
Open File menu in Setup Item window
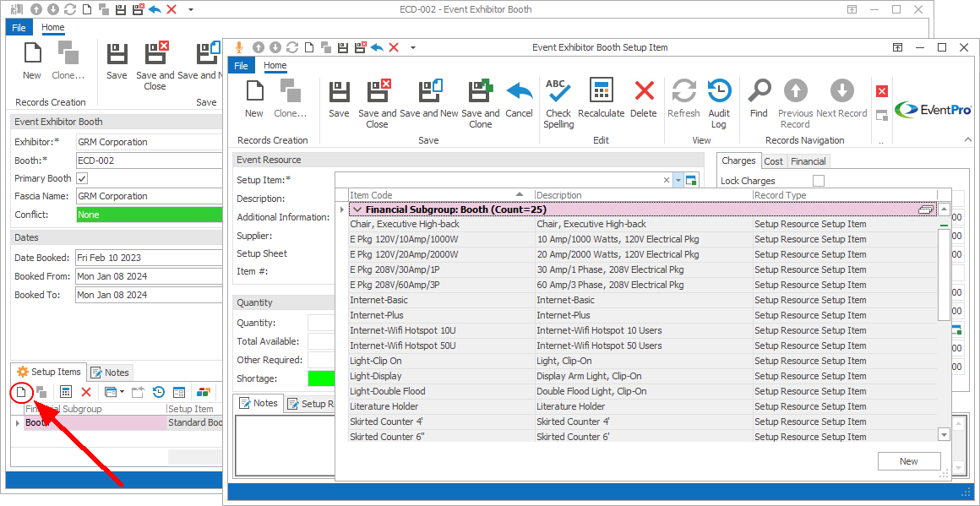(242, 66)
